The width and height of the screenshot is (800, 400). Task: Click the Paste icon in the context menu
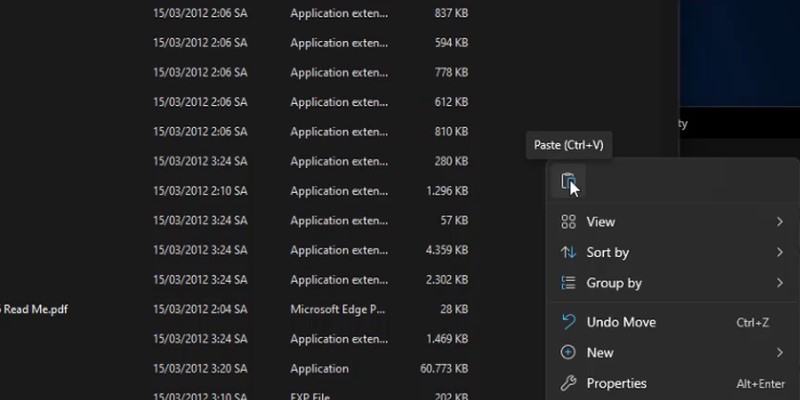pyautogui.click(x=568, y=182)
